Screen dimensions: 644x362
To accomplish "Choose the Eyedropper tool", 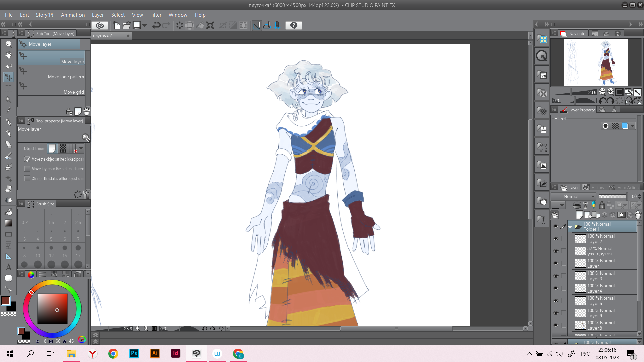I will [x=9, y=110].
